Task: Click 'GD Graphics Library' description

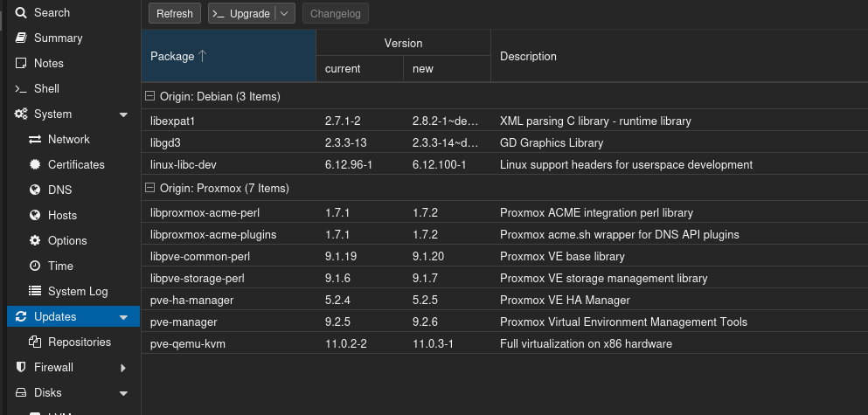Action: [552, 142]
